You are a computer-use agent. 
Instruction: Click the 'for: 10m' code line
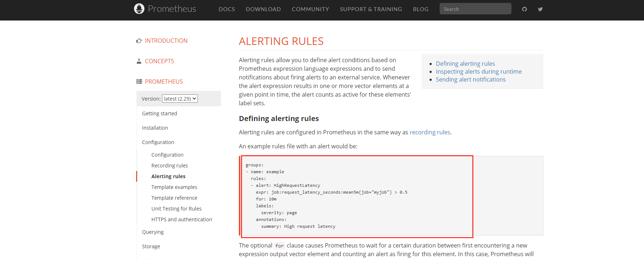tap(266, 199)
